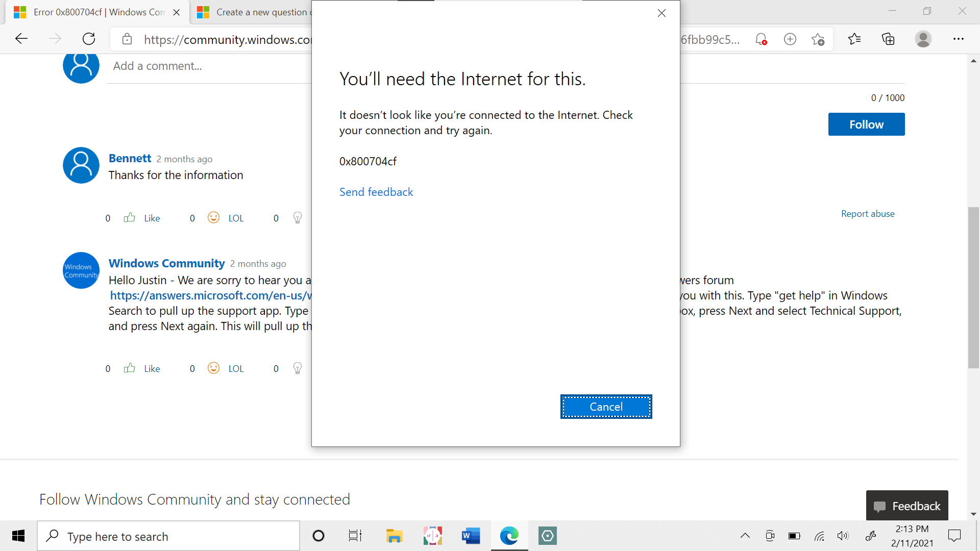The image size is (980, 551).
Task: Open the Task View taskbar button
Action: 355,536
